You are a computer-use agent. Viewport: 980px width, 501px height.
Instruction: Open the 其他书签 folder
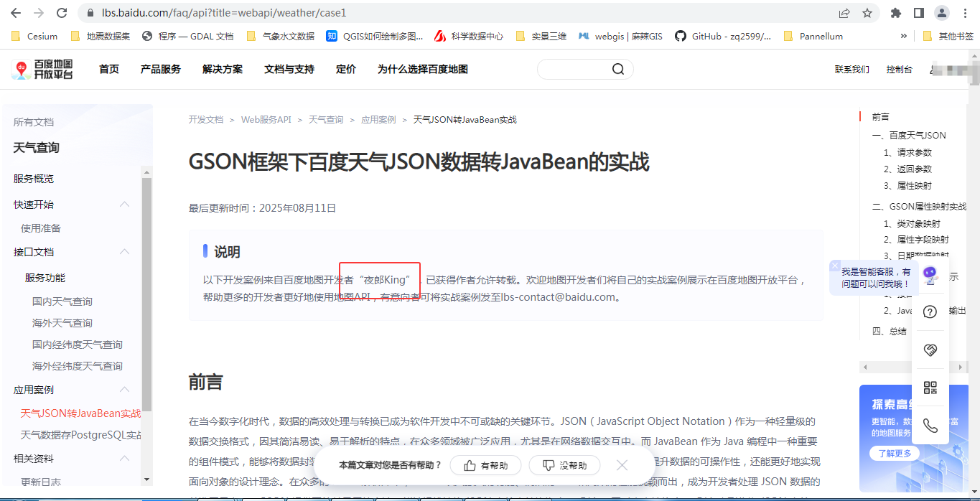click(948, 36)
